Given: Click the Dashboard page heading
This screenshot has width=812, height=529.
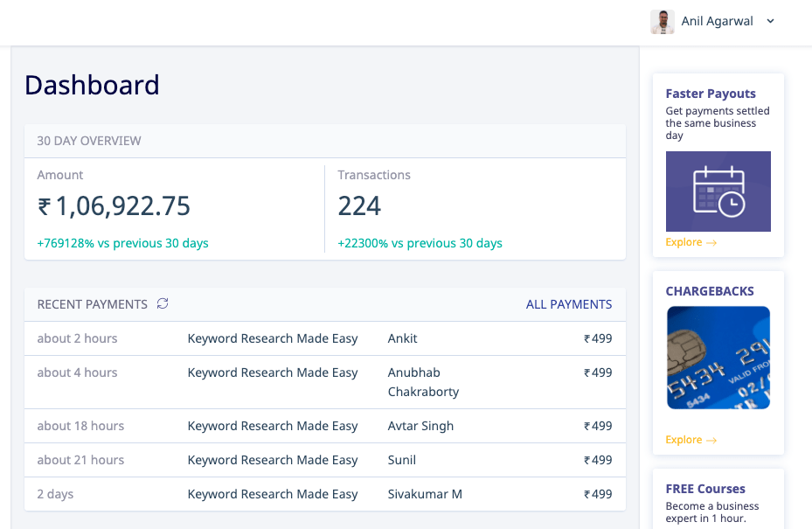Looking at the screenshot, I should coord(92,85).
